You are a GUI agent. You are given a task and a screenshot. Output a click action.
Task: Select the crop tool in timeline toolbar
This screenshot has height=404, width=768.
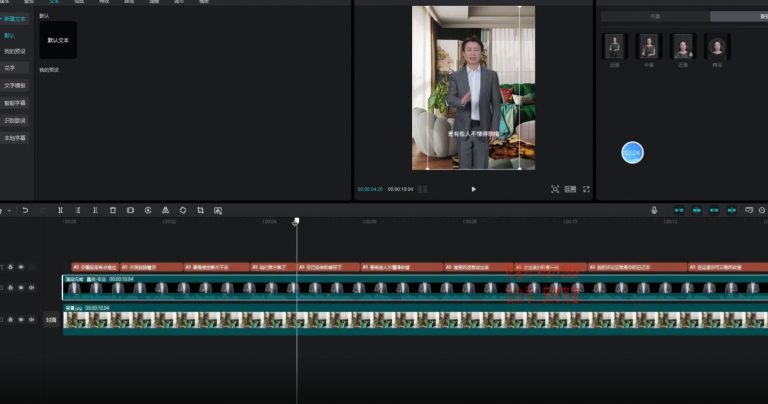pos(200,210)
